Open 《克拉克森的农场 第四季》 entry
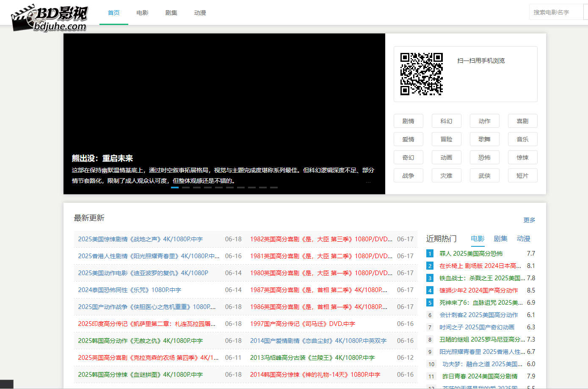 click(149, 358)
